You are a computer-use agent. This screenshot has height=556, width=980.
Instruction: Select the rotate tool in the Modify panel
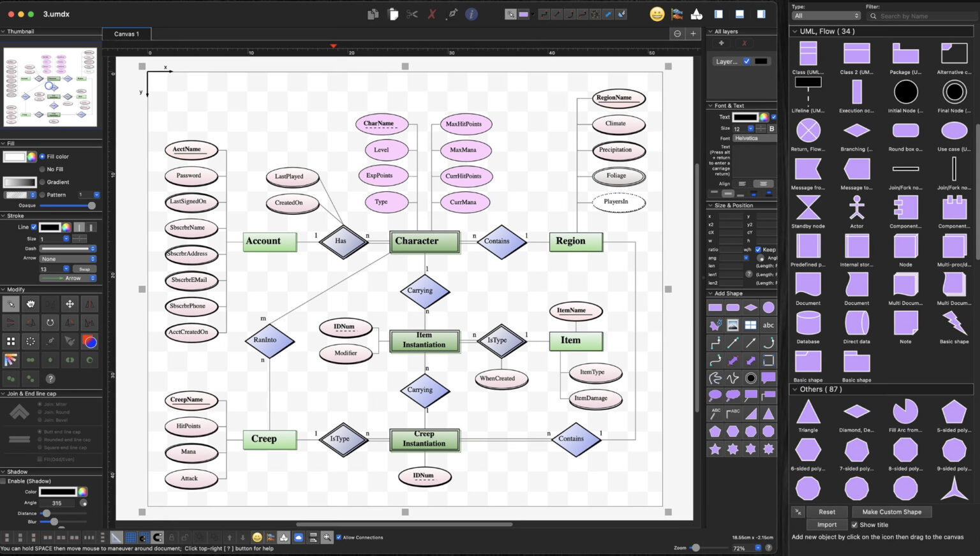tap(49, 323)
